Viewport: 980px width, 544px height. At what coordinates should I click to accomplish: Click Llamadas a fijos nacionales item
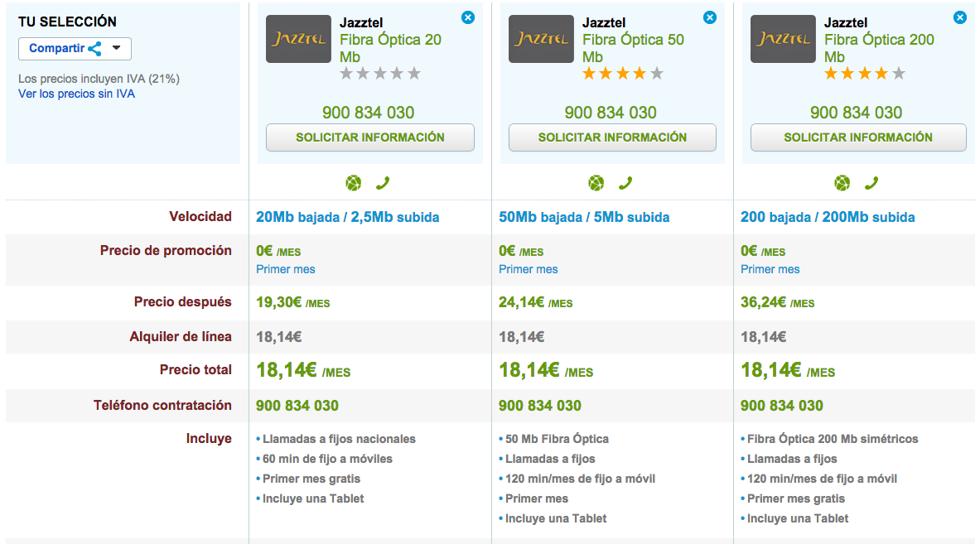coord(339,439)
